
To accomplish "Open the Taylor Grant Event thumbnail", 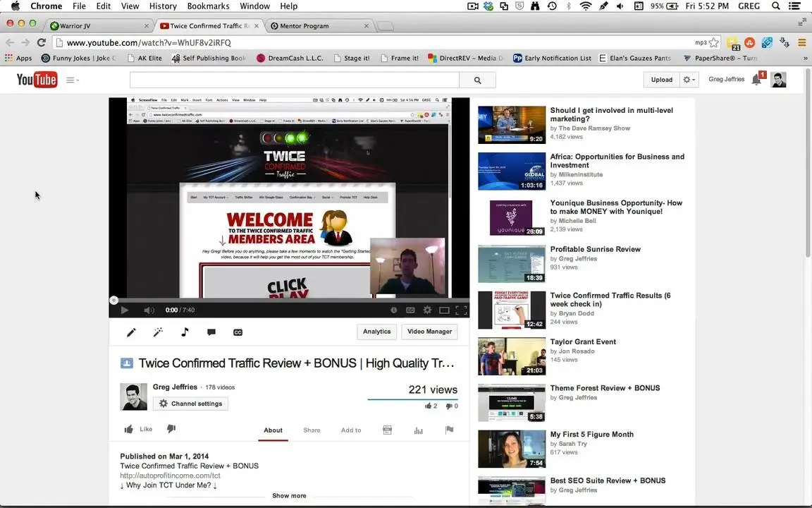I will tap(512, 356).
